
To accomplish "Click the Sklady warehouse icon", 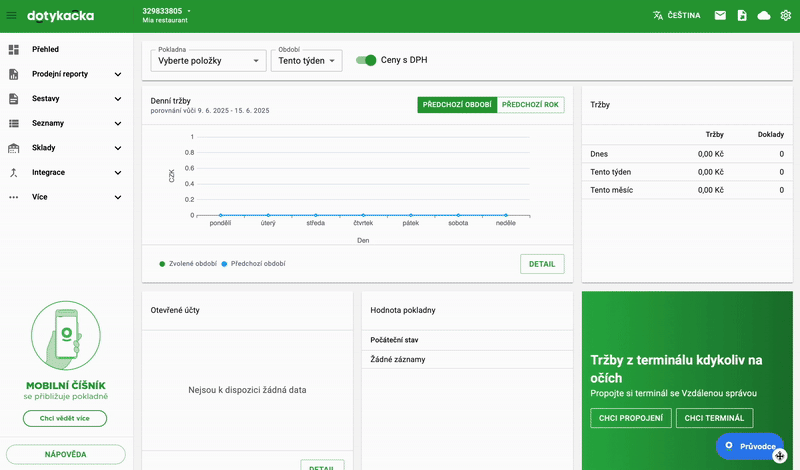I will point(14,148).
